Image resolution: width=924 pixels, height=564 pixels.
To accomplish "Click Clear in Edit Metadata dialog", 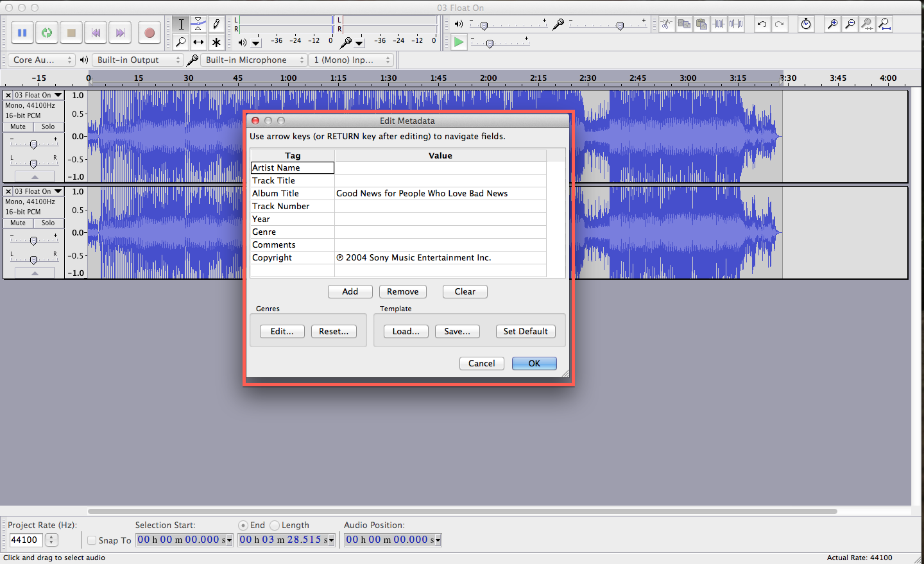I will (x=465, y=291).
